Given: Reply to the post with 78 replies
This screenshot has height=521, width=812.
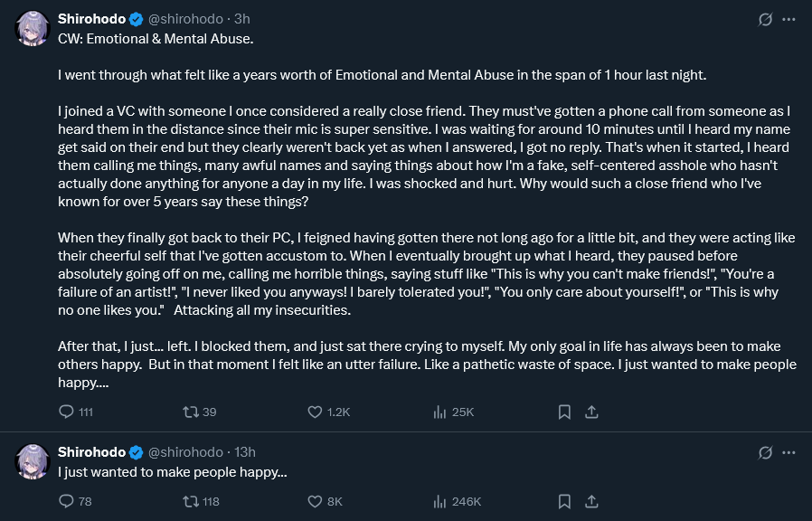Looking at the screenshot, I should pyautogui.click(x=66, y=501).
